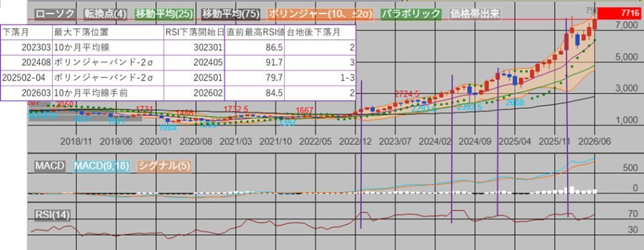Viewport: 644px width, 250px height.
Task: Toggle the 転換点(4) turning point markers
Action: 106,14
